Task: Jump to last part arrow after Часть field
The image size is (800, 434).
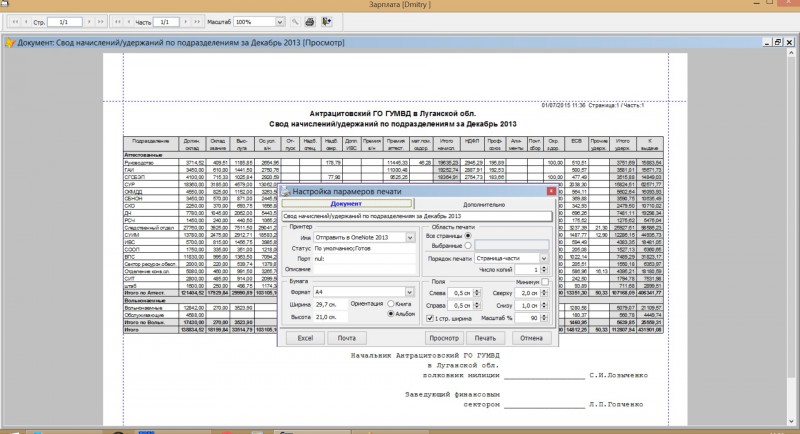Action: pyautogui.click(x=197, y=22)
